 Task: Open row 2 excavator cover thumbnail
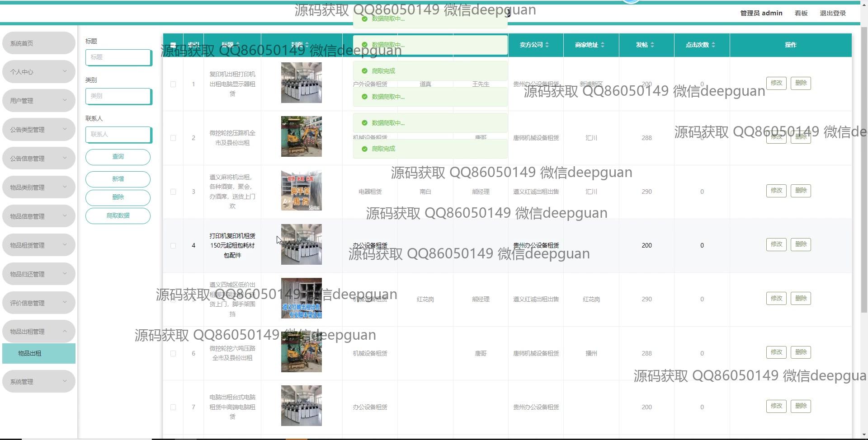click(302, 136)
